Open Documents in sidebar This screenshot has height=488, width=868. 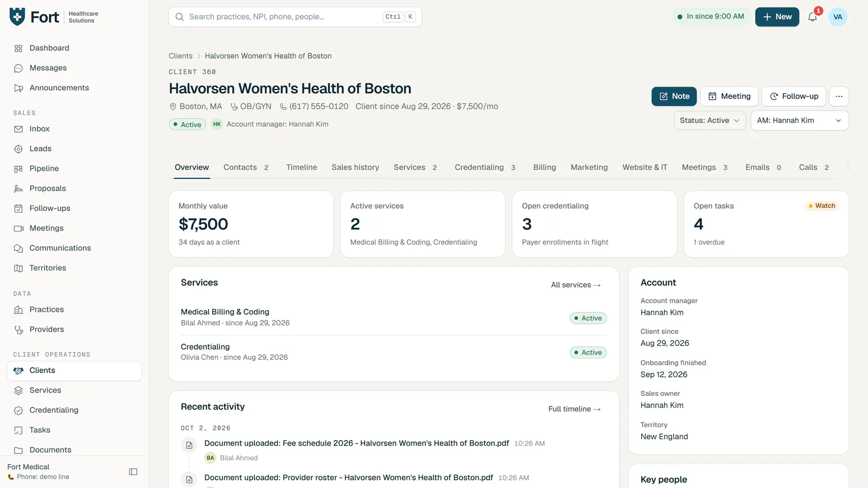(74, 450)
